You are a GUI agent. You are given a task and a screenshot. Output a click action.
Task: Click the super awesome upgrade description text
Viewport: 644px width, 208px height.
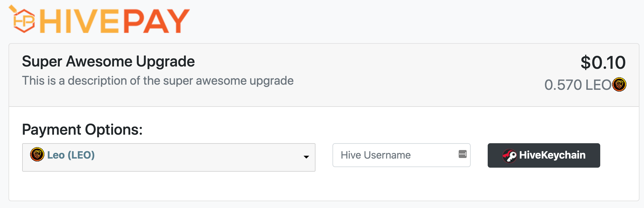(x=158, y=81)
